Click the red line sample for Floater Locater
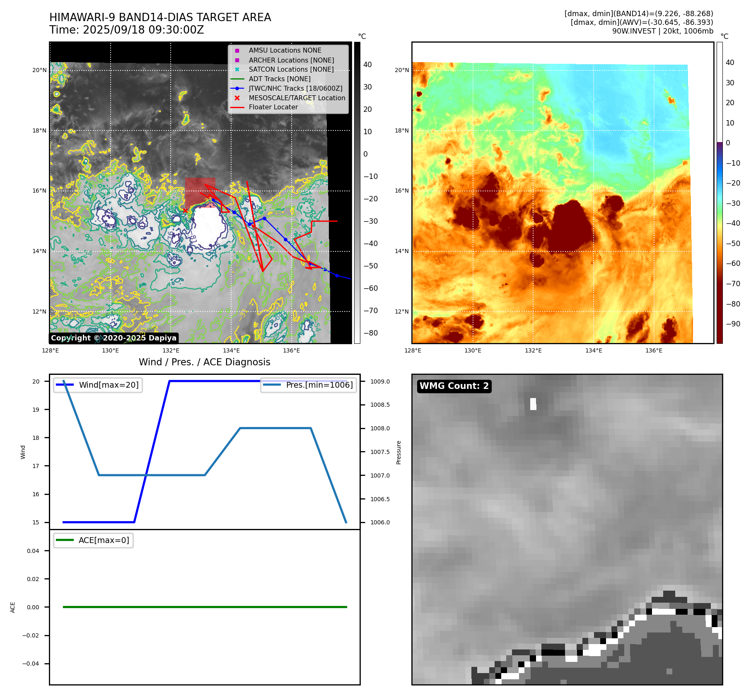 pyautogui.click(x=237, y=107)
